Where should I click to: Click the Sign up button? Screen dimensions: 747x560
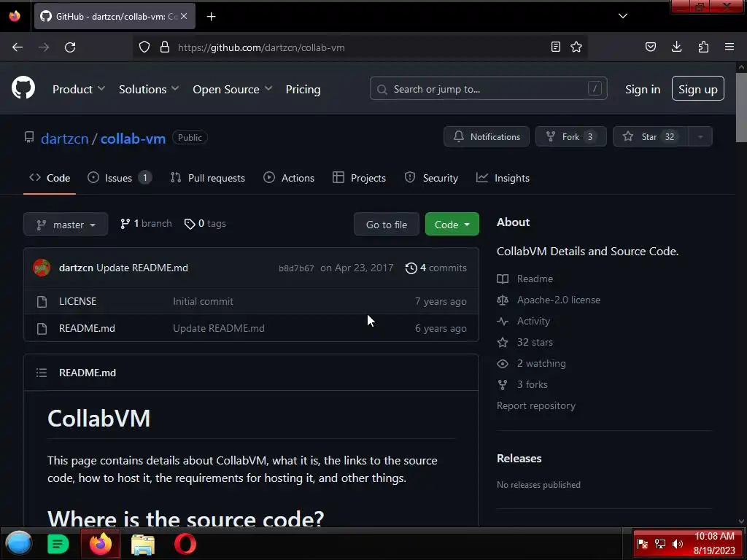[698, 88]
